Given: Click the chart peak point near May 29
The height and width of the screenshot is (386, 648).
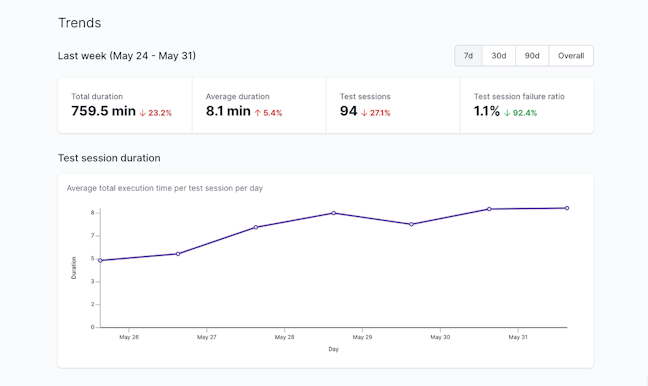Looking at the screenshot, I should point(334,213).
